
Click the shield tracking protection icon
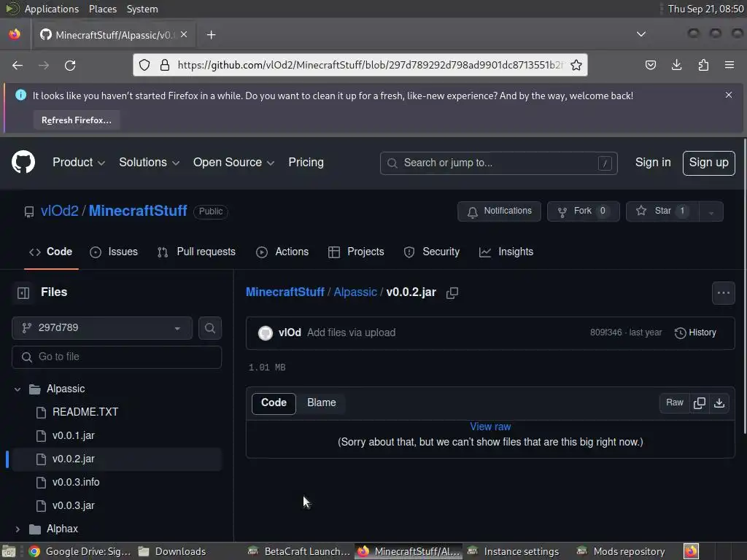pyautogui.click(x=144, y=65)
